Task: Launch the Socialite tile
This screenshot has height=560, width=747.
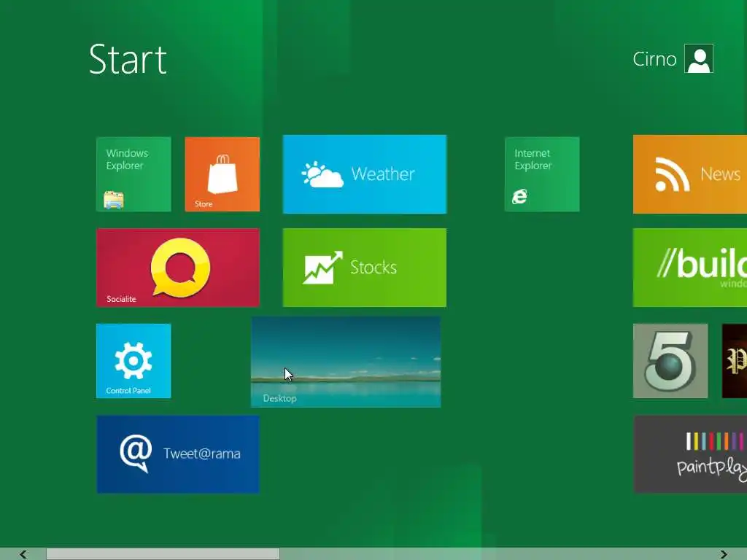Action: (178, 268)
